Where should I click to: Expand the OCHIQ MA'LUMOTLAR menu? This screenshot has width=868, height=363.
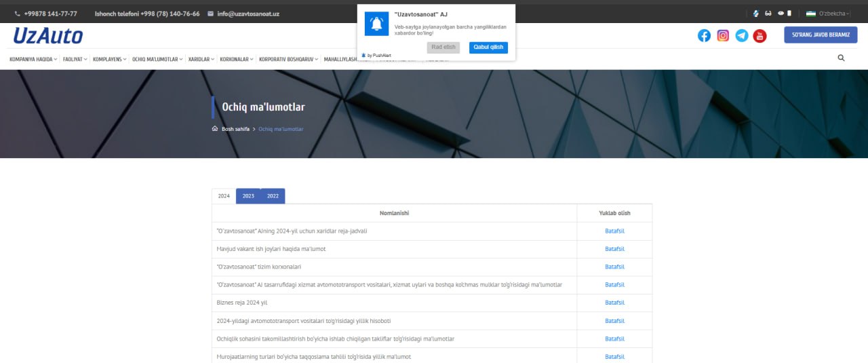(157, 59)
